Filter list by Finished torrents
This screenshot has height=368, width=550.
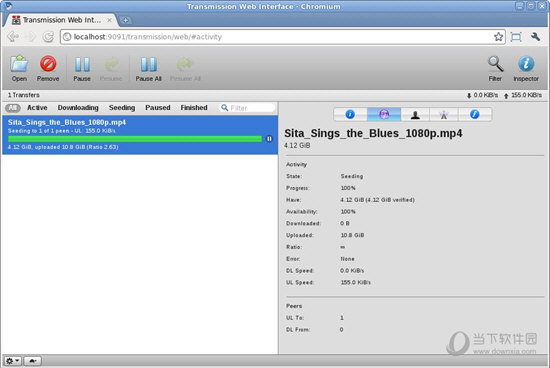tap(194, 108)
